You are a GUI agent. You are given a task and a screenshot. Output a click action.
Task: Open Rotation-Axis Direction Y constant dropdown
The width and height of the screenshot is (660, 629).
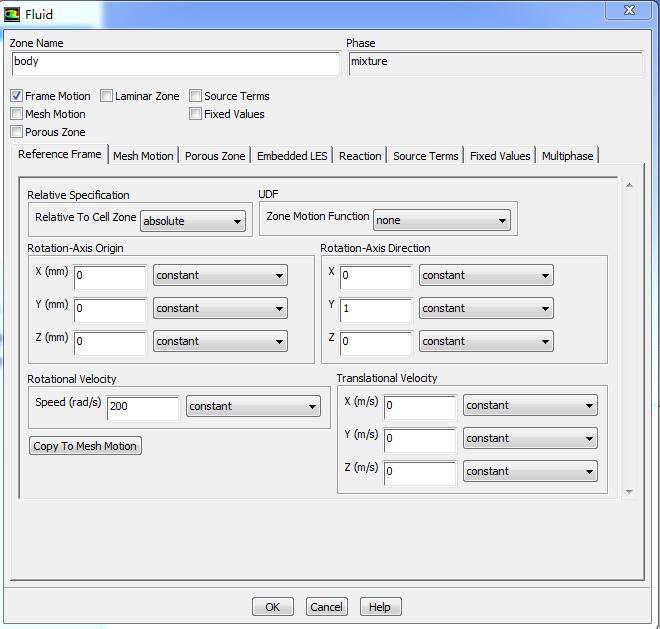point(486,308)
